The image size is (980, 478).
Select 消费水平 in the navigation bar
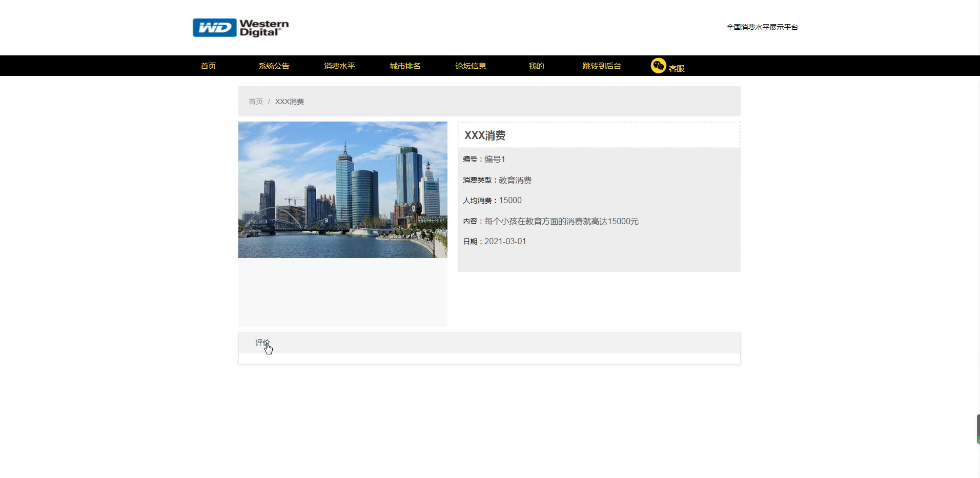click(x=339, y=66)
